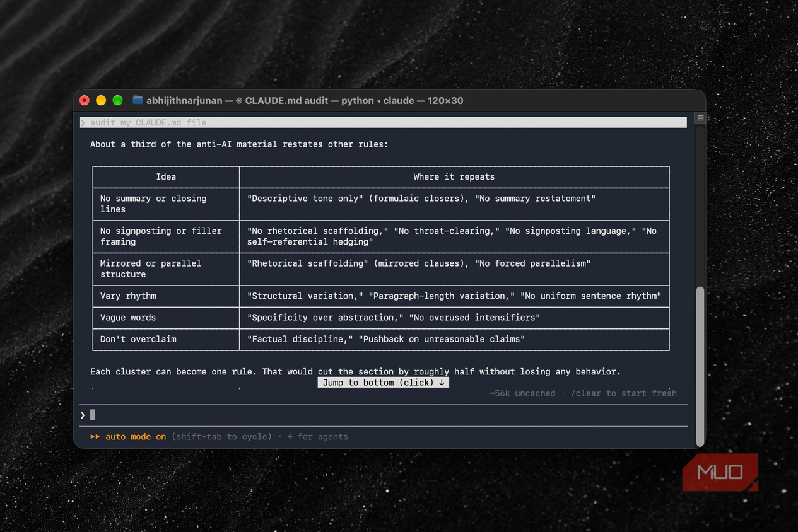Click the scrollback marker icon above the scrollbar
The width and height of the screenshot is (798, 532).
click(x=700, y=118)
